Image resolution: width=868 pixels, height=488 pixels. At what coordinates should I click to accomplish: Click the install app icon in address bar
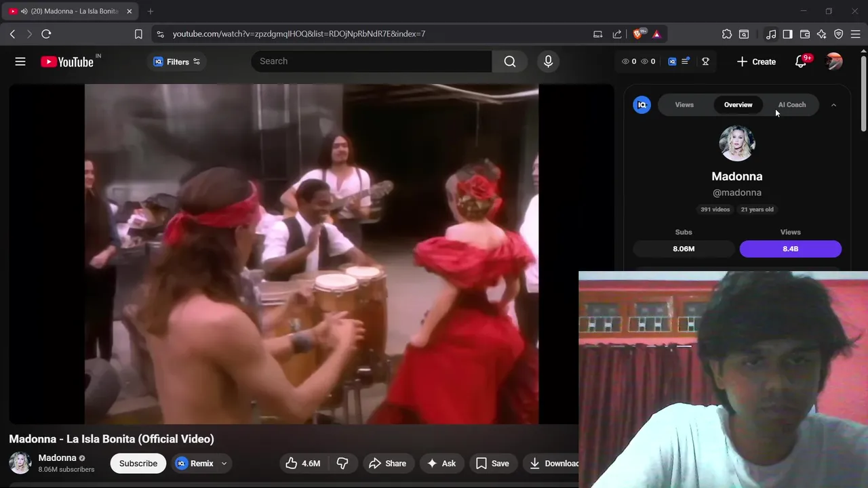(597, 34)
